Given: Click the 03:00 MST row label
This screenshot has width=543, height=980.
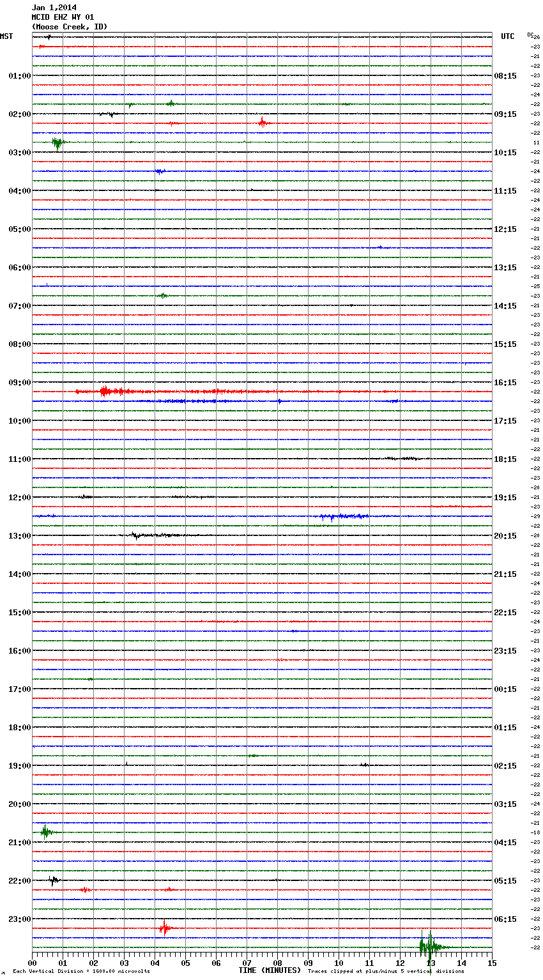Looking at the screenshot, I should (20, 153).
